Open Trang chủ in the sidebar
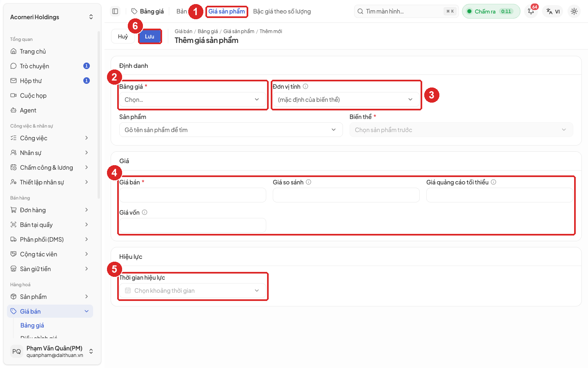Viewport: 588px width, 368px height. pos(50,52)
